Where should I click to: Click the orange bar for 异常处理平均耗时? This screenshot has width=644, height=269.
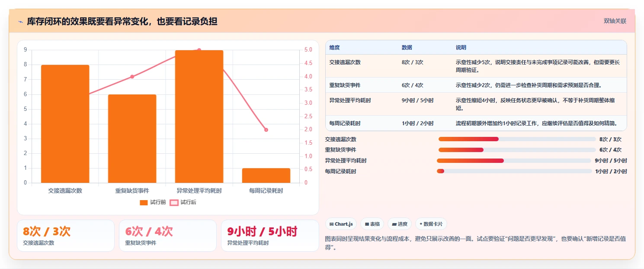coord(199,117)
